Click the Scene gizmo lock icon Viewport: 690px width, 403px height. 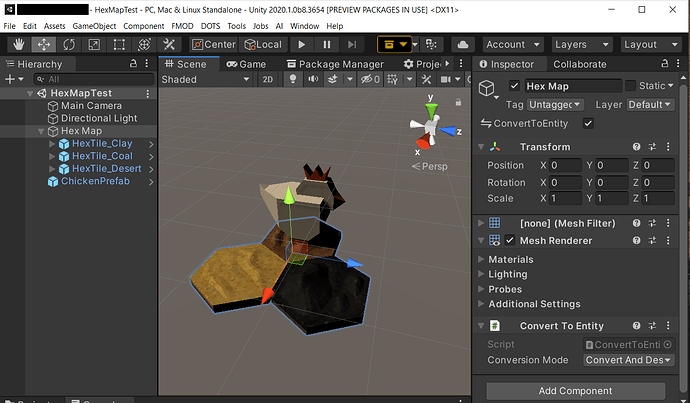pos(458,102)
